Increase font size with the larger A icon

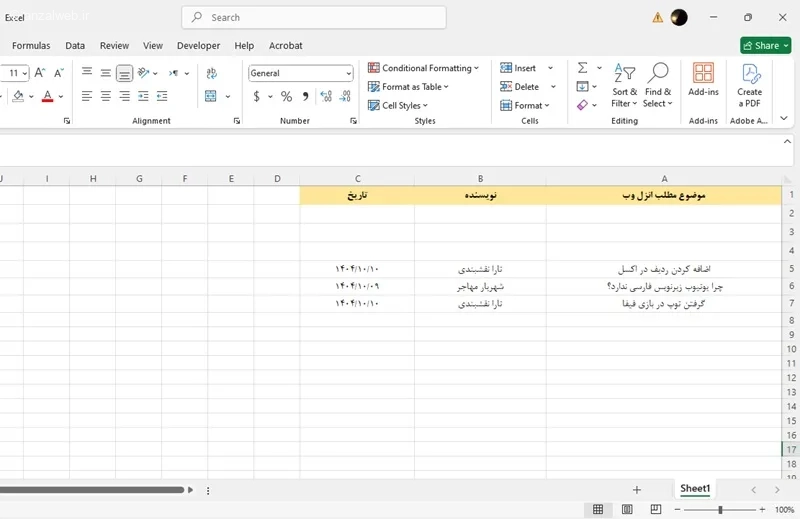[x=40, y=73]
